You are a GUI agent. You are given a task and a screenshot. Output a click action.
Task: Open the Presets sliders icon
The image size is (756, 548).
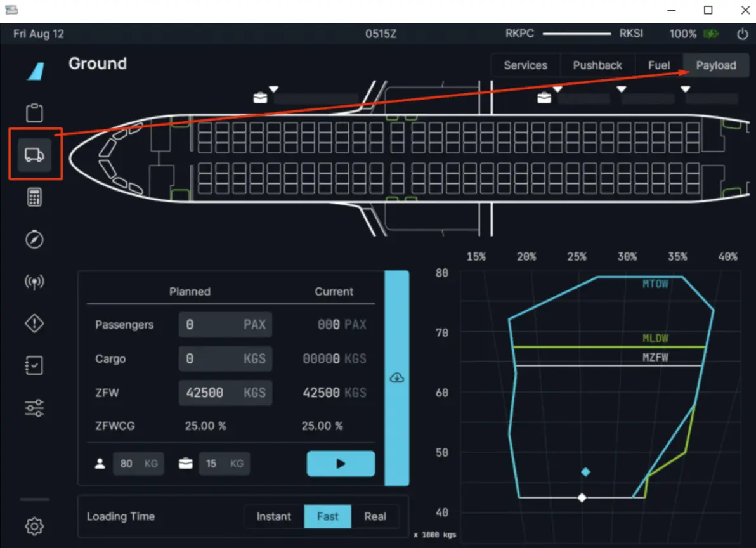click(x=34, y=408)
